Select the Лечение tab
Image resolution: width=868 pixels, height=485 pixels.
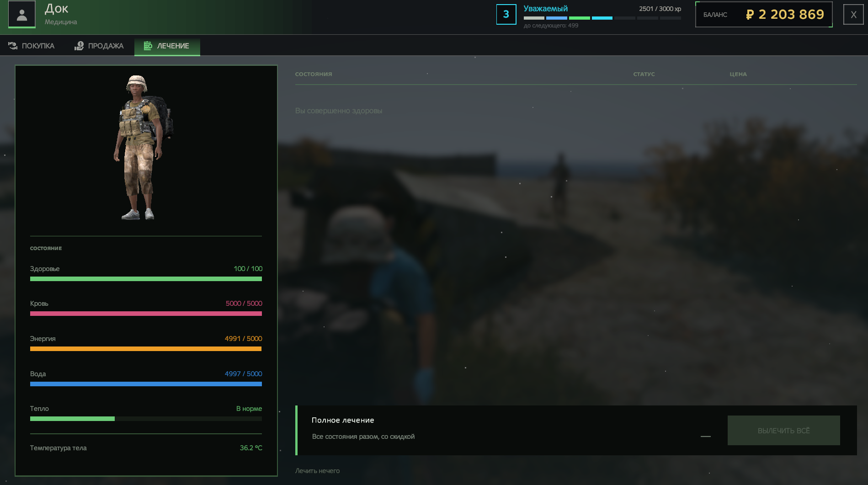(167, 46)
